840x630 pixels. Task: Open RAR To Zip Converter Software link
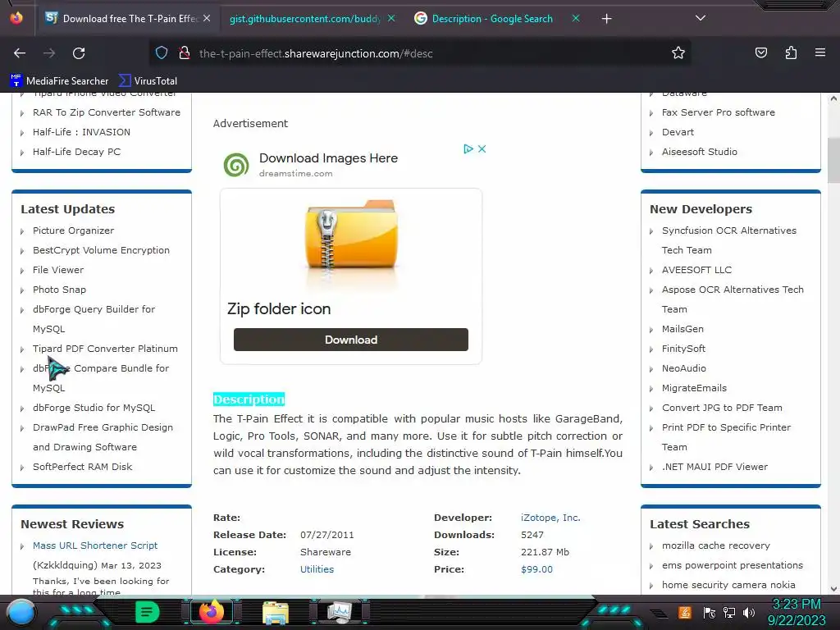click(106, 112)
